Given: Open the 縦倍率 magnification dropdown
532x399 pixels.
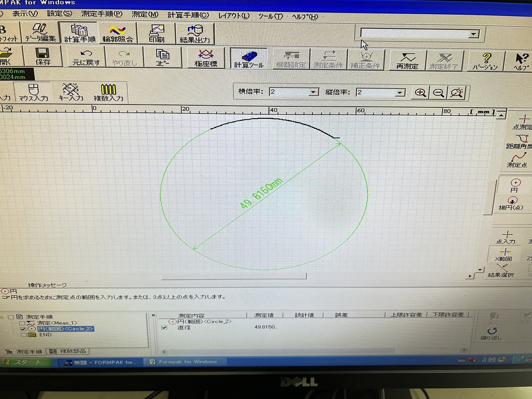Looking at the screenshot, I should tap(400, 93).
